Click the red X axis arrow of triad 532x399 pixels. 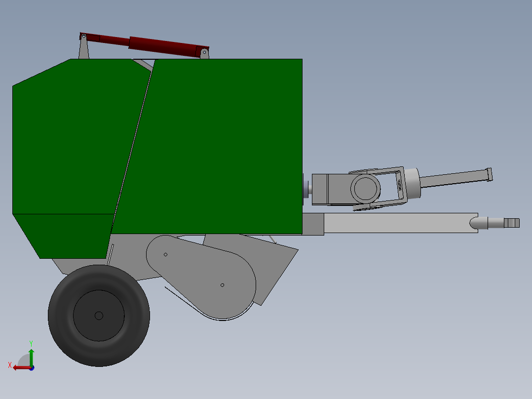coord(21,368)
